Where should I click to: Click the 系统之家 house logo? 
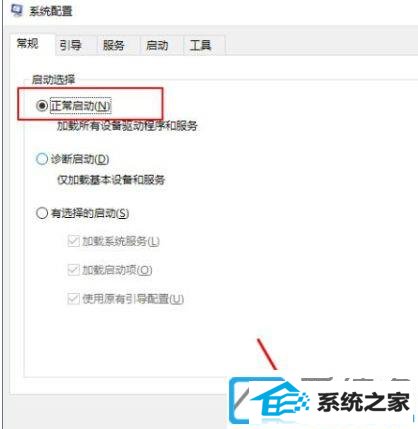[281, 401]
